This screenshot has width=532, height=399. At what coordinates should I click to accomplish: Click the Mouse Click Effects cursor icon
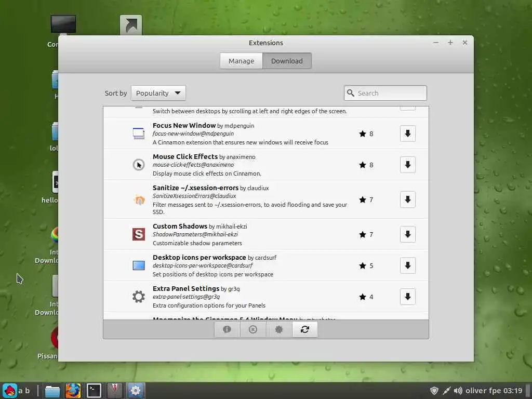(x=138, y=165)
